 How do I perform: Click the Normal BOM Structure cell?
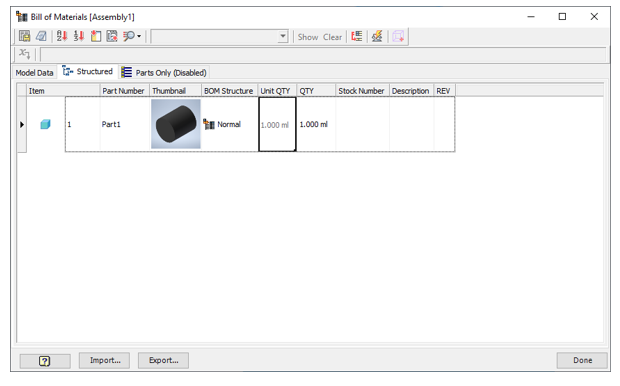[x=230, y=125]
